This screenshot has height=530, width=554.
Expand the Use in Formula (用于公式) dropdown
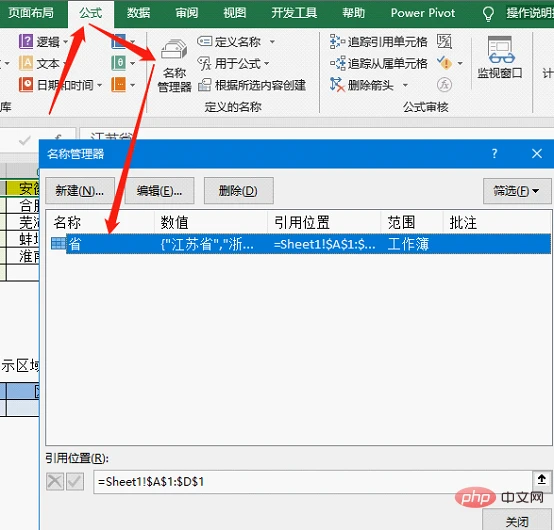(x=266, y=64)
